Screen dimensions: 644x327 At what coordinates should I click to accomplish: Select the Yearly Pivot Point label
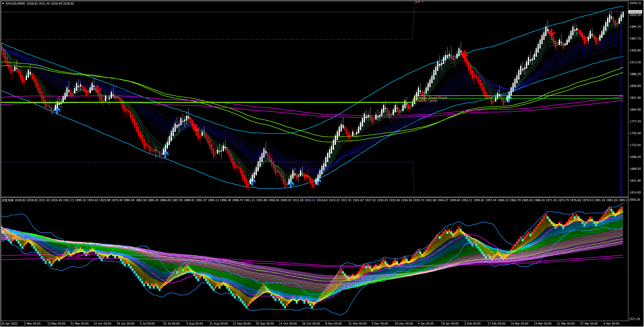coord(432,98)
